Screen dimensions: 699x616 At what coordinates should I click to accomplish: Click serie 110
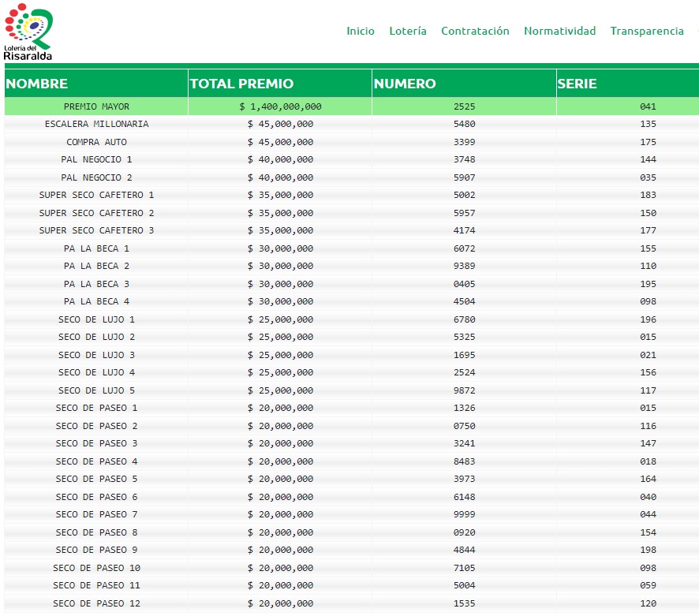[648, 266]
